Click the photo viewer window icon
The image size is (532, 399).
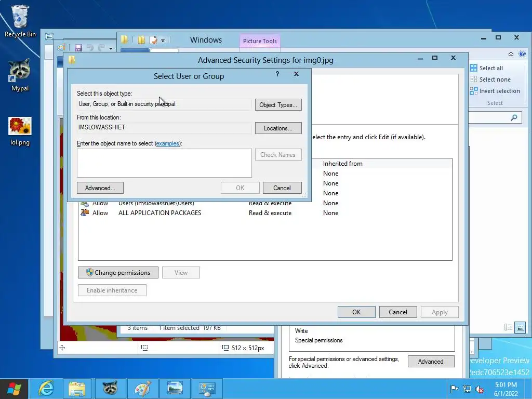(x=49, y=36)
